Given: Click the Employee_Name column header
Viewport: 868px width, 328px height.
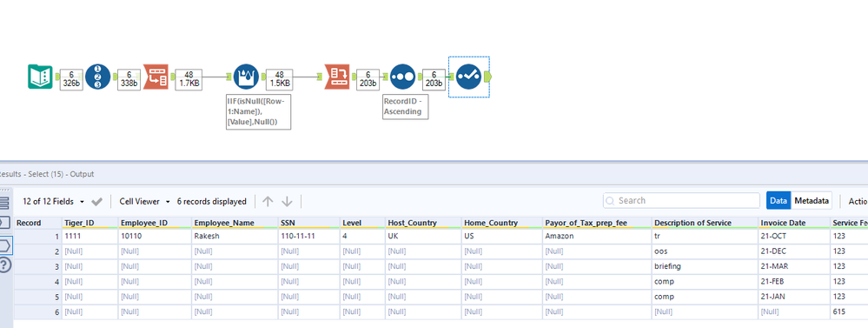Looking at the screenshot, I should pyautogui.click(x=235, y=223).
